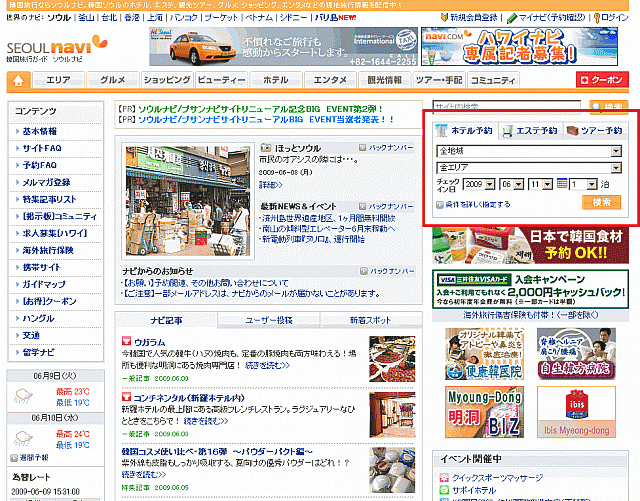The width and height of the screenshot is (640, 501).
Task: Click the weekly forecast 週間予報 icon
Action: 14,458
